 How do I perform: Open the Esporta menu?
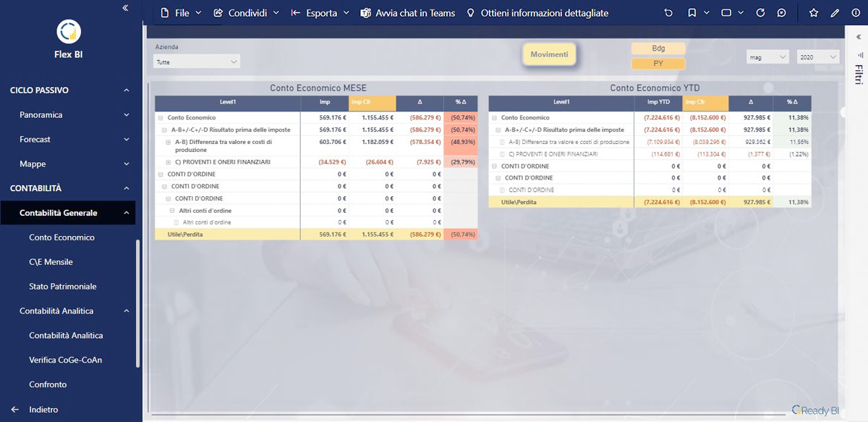[320, 13]
